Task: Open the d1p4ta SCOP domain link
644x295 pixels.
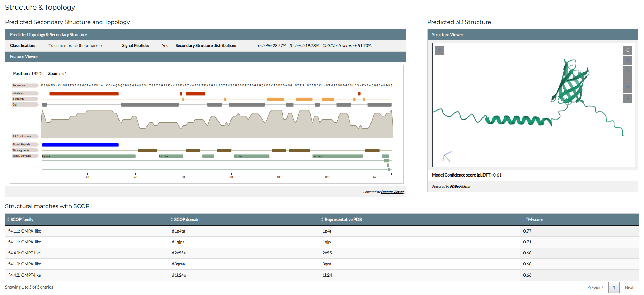Action: 179,231
